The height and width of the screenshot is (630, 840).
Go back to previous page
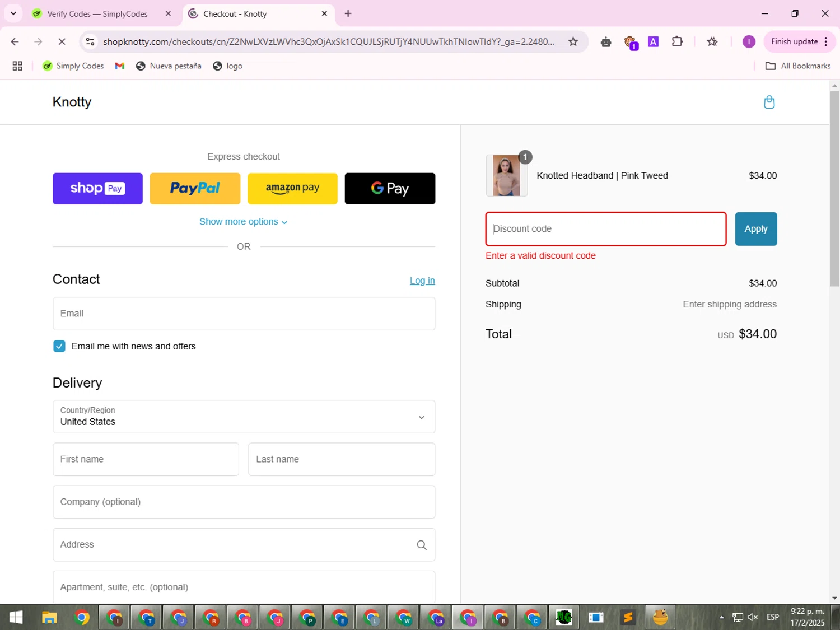[15, 41]
